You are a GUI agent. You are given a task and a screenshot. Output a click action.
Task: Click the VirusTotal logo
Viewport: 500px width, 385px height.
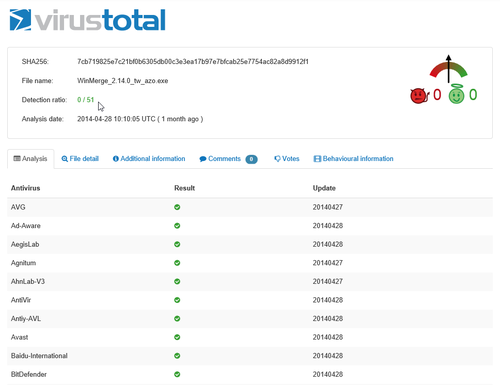click(x=87, y=20)
